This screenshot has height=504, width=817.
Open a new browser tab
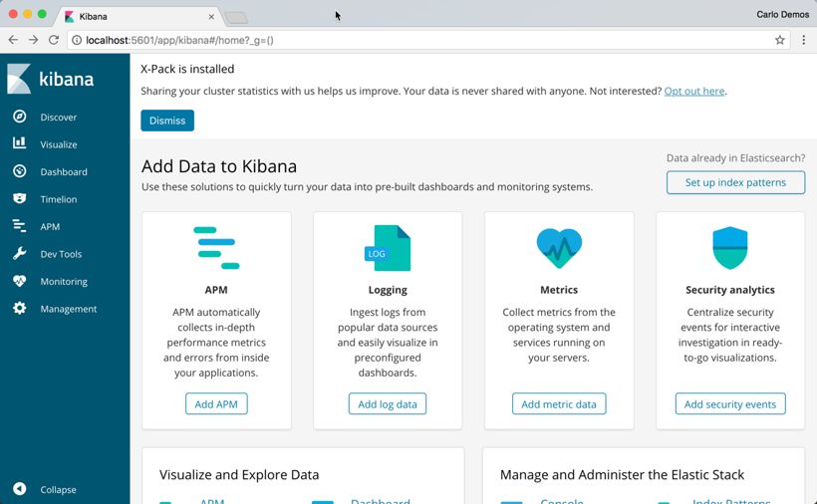point(236,17)
